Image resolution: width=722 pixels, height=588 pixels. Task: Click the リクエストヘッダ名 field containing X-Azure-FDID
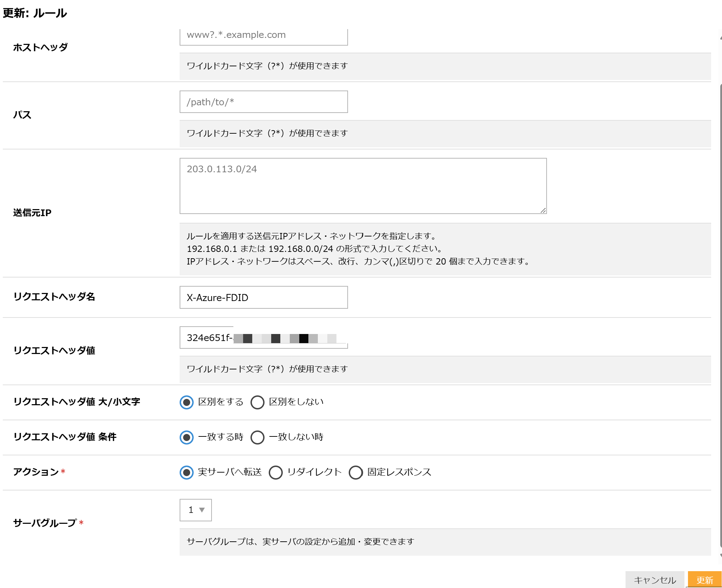pos(263,298)
